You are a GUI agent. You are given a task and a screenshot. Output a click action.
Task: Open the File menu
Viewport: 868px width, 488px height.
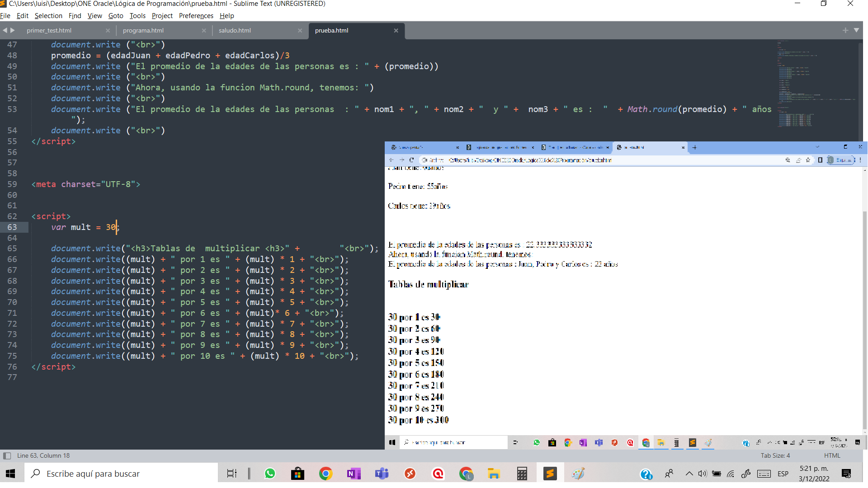pyautogui.click(x=5, y=16)
